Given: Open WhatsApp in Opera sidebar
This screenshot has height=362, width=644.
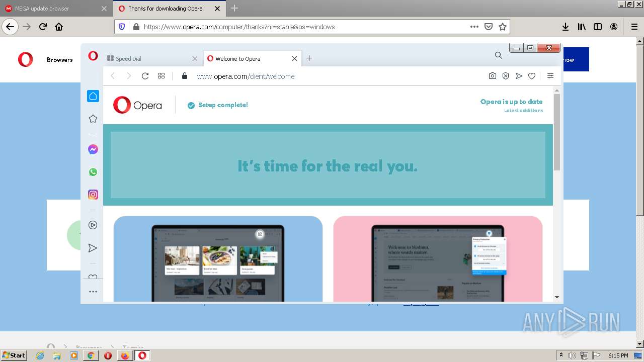Looking at the screenshot, I should 93,172.
